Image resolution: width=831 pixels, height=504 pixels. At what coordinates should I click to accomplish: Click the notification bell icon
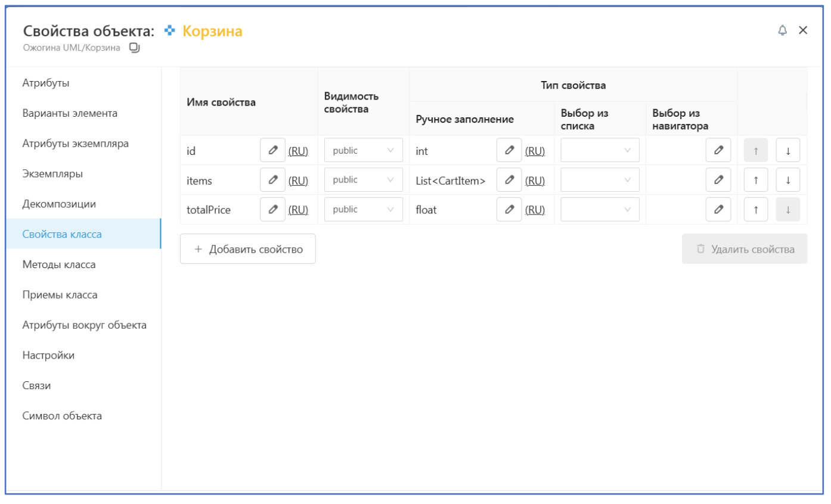point(783,30)
